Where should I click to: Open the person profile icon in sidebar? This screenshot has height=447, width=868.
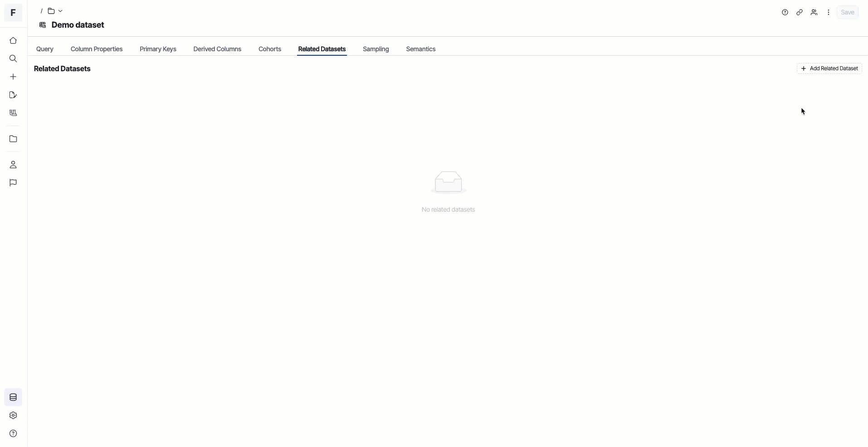13,165
